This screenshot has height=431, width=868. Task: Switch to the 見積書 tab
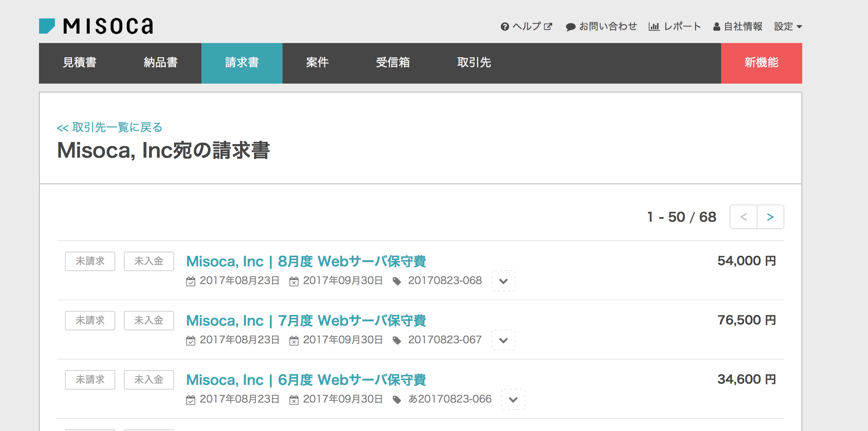tap(80, 63)
